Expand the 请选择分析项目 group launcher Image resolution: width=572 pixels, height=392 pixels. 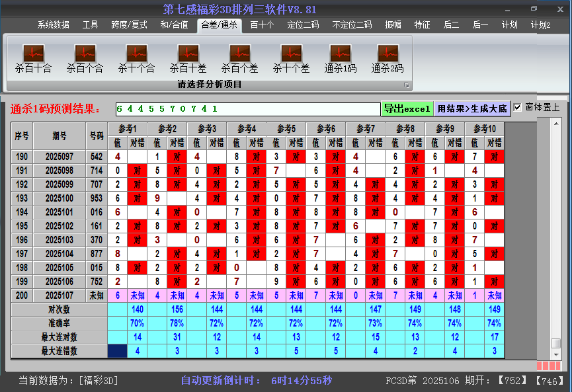click(407, 85)
